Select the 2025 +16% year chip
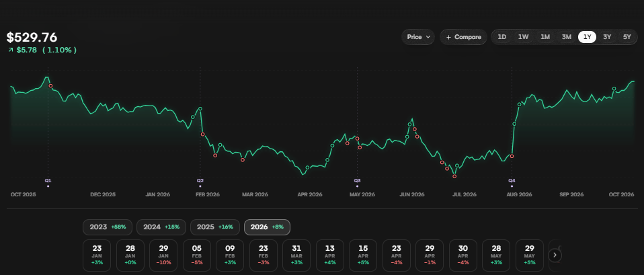Screen dimensions: 644x275 pos(215,227)
